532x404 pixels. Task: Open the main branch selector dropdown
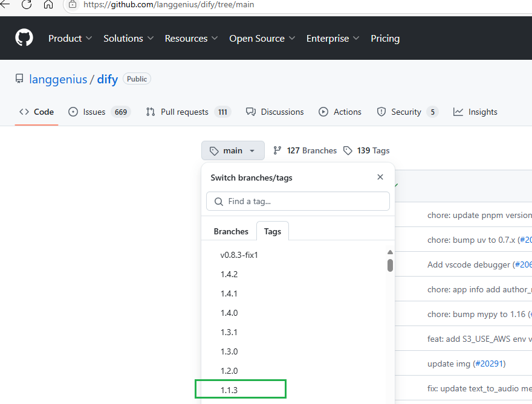click(233, 150)
